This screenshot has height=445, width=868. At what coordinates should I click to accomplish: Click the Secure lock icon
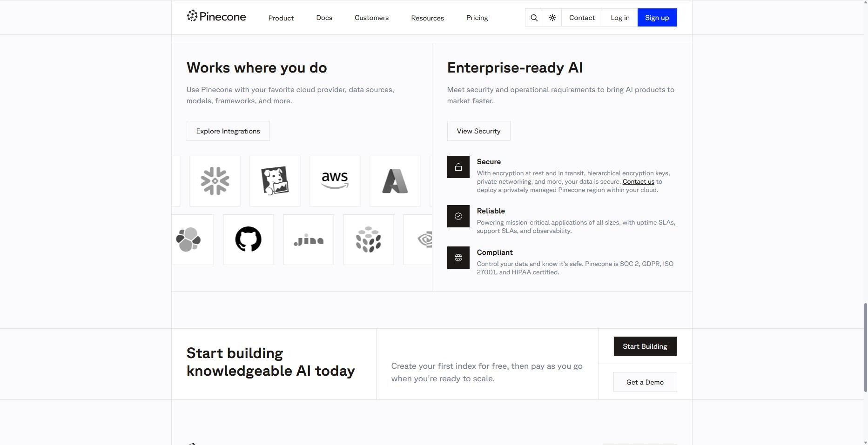458,167
